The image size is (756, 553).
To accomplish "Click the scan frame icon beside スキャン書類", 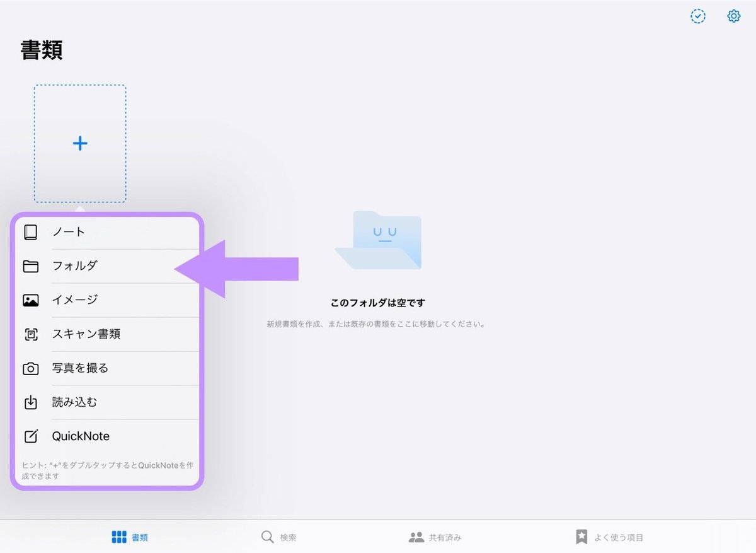I will [30, 334].
